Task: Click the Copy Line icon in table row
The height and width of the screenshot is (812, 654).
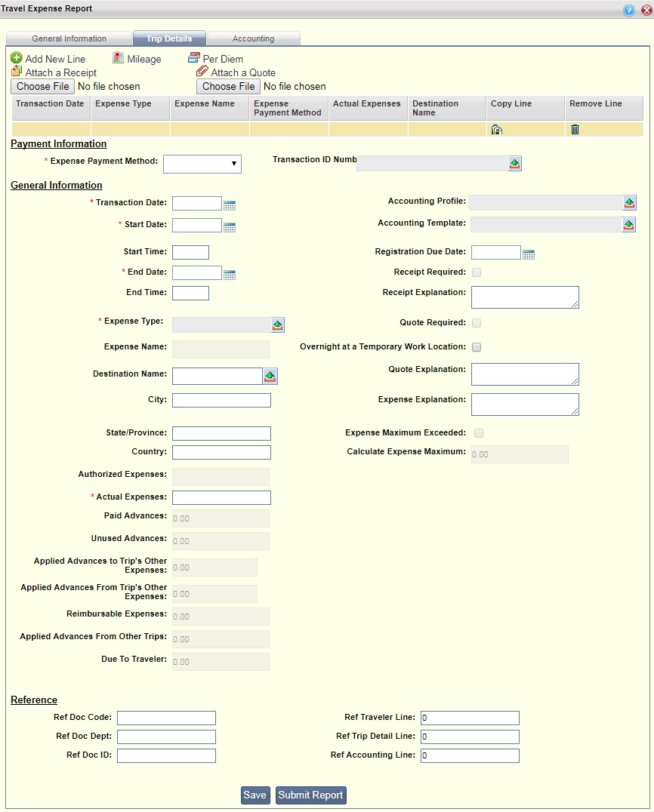Action: click(x=496, y=130)
